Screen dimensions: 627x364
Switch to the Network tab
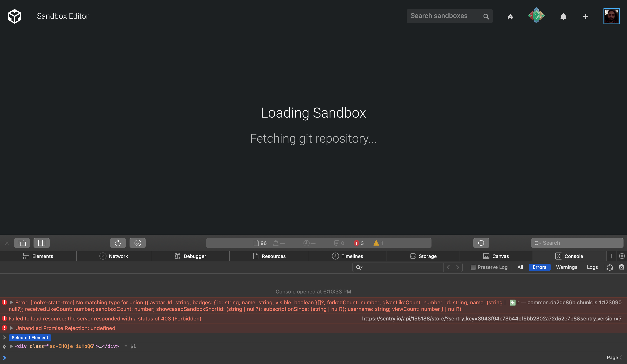[114, 256]
